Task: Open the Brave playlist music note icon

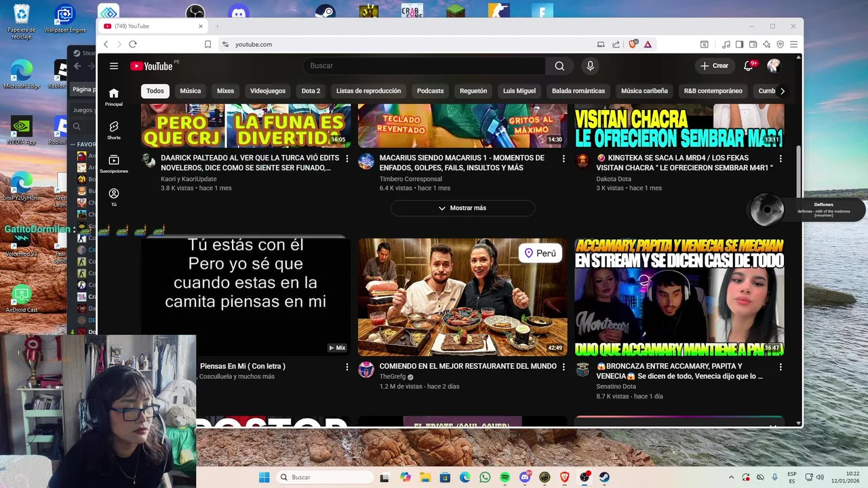Action: (x=726, y=44)
